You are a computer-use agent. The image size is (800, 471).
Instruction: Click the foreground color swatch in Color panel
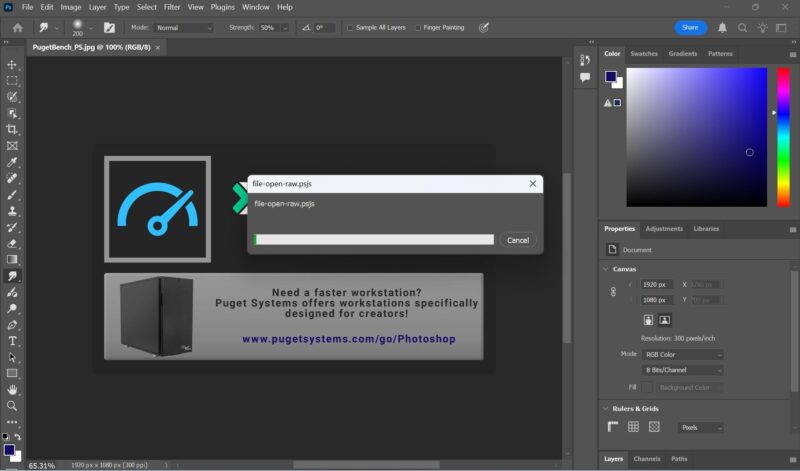point(610,77)
